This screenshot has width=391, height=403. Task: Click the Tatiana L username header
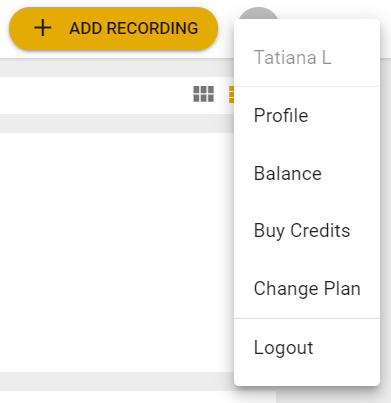tap(292, 57)
